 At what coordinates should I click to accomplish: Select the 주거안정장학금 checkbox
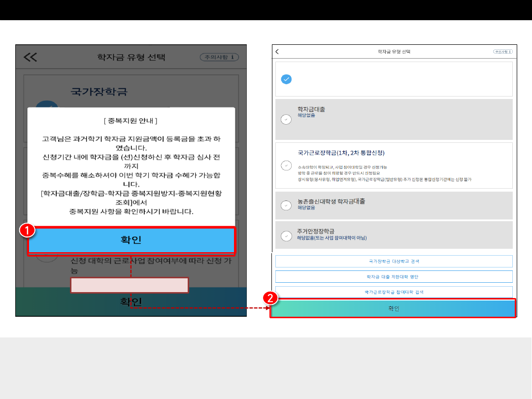coord(286,235)
